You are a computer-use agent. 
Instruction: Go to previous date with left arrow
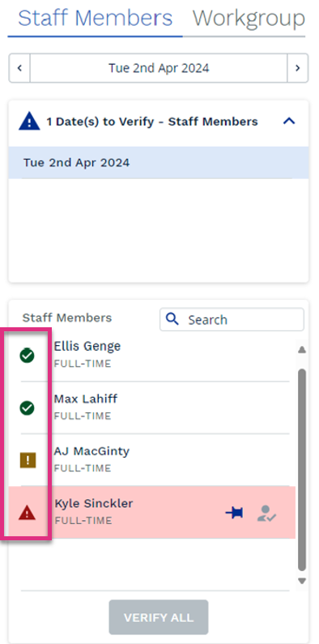click(19, 68)
